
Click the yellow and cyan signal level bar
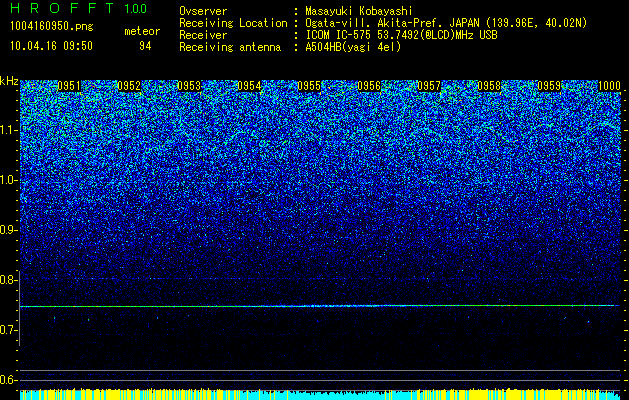320,394
